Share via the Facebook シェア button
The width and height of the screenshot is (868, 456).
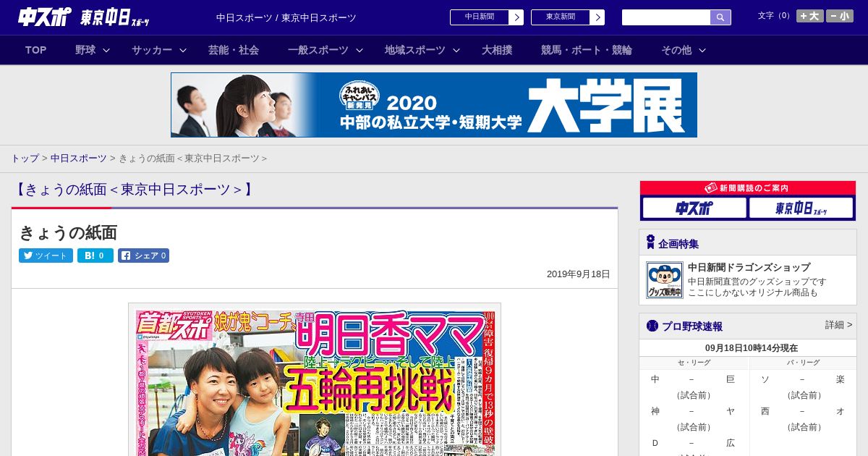click(x=143, y=256)
